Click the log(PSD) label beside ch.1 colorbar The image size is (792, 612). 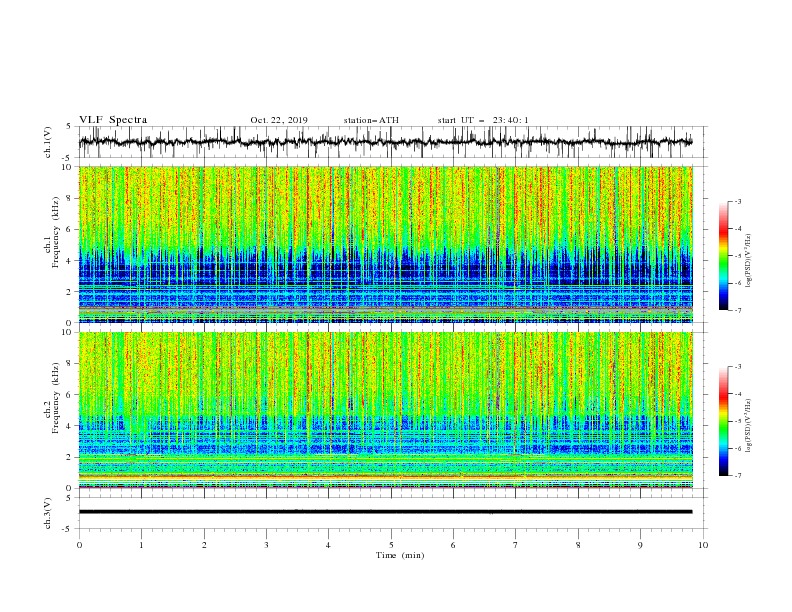(748, 261)
